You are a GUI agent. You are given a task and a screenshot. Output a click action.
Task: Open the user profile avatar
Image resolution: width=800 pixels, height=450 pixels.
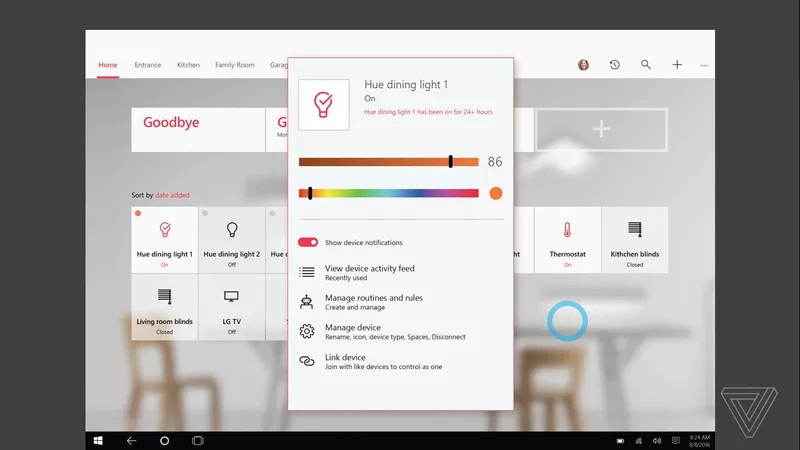pyautogui.click(x=583, y=65)
